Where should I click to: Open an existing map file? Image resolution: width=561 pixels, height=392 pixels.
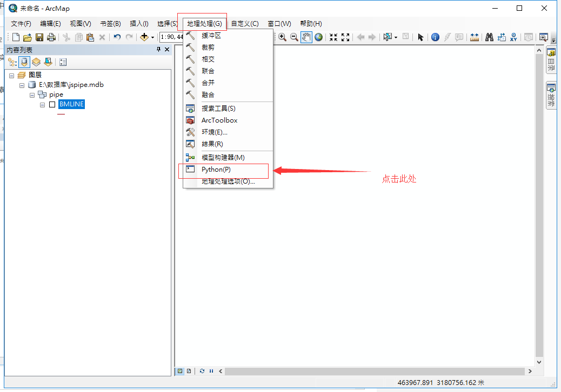[28, 37]
